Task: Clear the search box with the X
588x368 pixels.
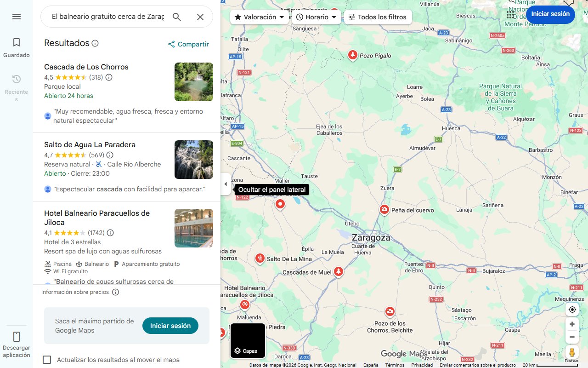Action: [200, 17]
